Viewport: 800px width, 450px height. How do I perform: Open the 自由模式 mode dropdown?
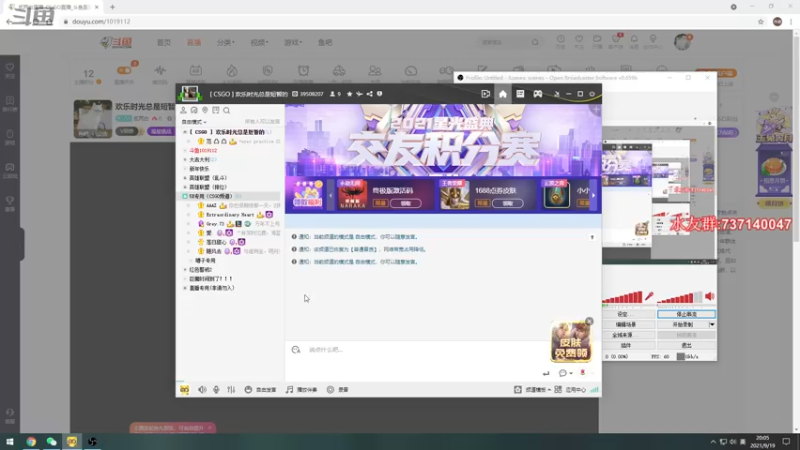(x=194, y=122)
